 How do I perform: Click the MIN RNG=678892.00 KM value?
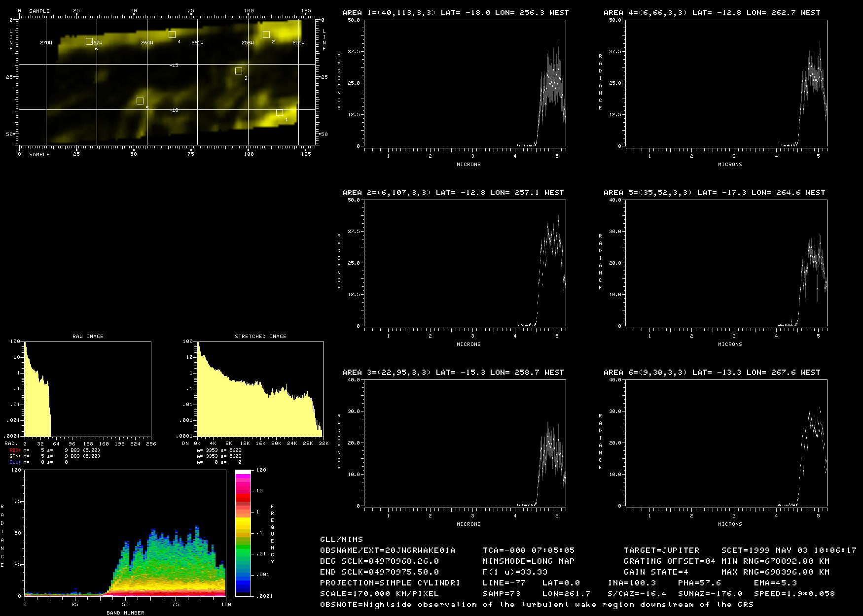[775, 561]
